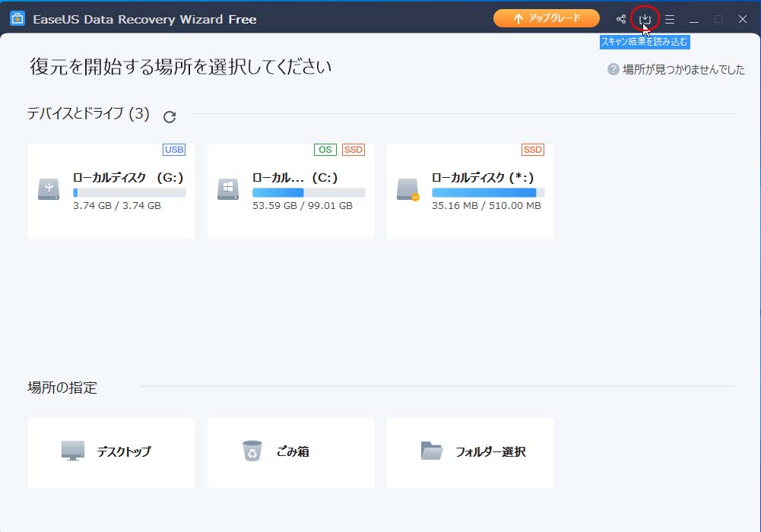The width and height of the screenshot is (761, 532).
Task: Minimize the EaseUS window
Action: (x=694, y=19)
